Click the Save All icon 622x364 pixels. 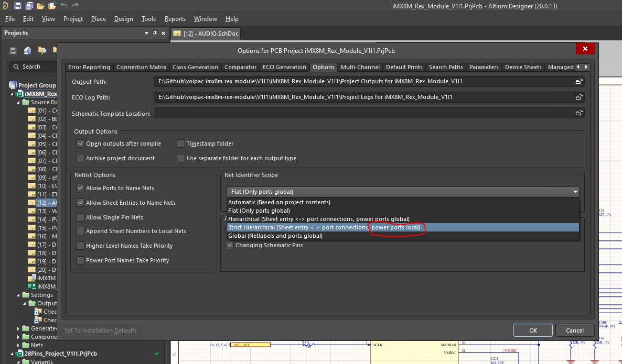[29, 6]
